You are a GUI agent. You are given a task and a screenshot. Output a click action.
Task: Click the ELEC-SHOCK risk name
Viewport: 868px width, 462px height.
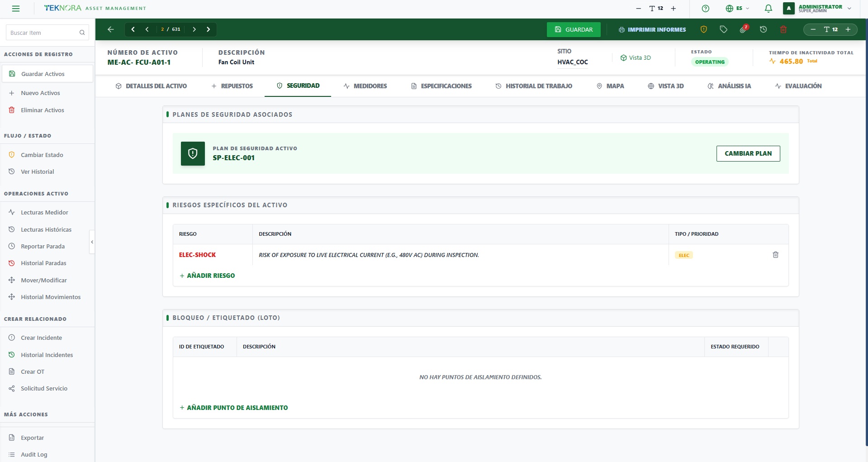click(197, 255)
